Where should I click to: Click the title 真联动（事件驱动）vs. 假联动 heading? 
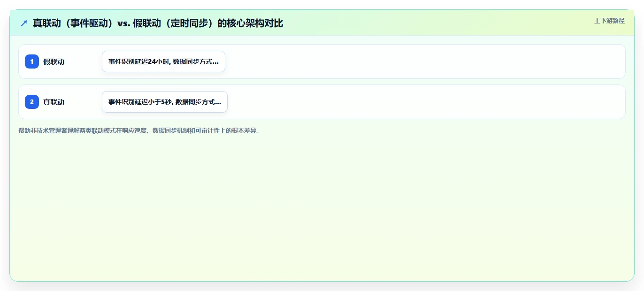[x=158, y=23]
